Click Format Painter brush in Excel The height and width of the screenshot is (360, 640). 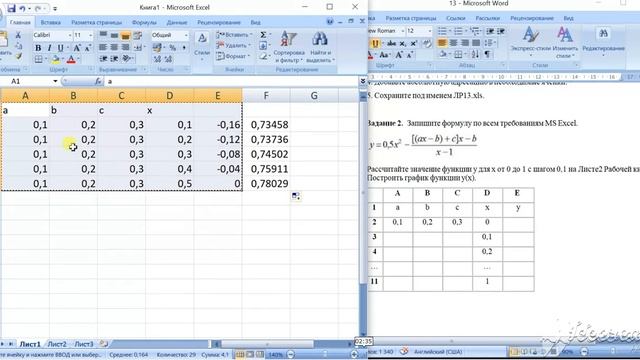18,56
